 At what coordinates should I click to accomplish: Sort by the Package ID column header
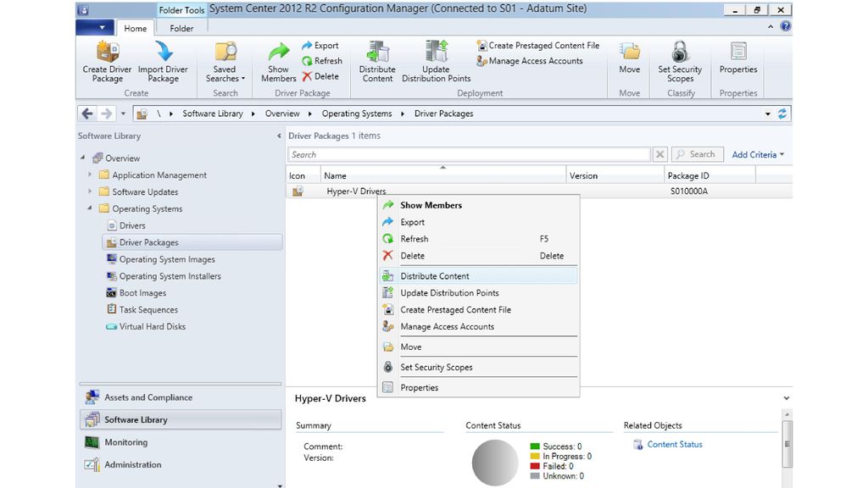pos(710,175)
